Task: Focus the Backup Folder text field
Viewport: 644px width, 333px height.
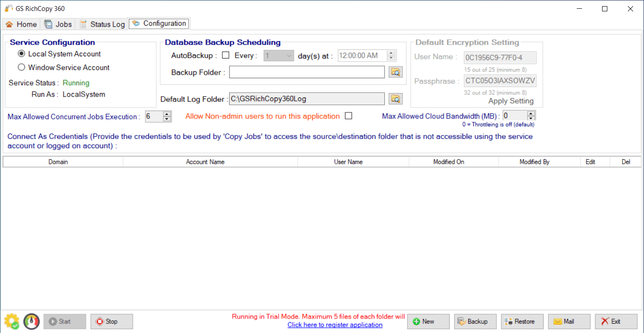Action: pyautogui.click(x=307, y=72)
